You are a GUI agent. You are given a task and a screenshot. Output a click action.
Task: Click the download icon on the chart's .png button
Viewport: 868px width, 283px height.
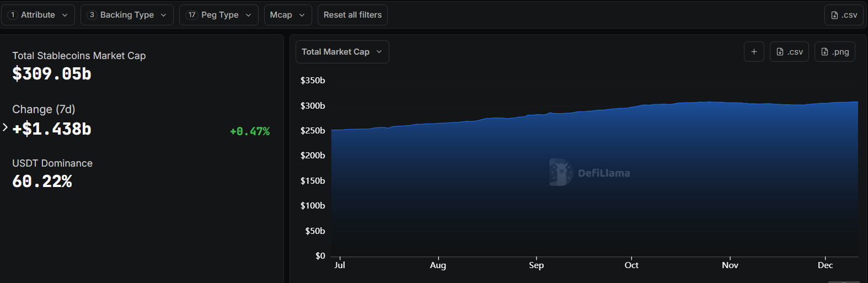point(824,52)
